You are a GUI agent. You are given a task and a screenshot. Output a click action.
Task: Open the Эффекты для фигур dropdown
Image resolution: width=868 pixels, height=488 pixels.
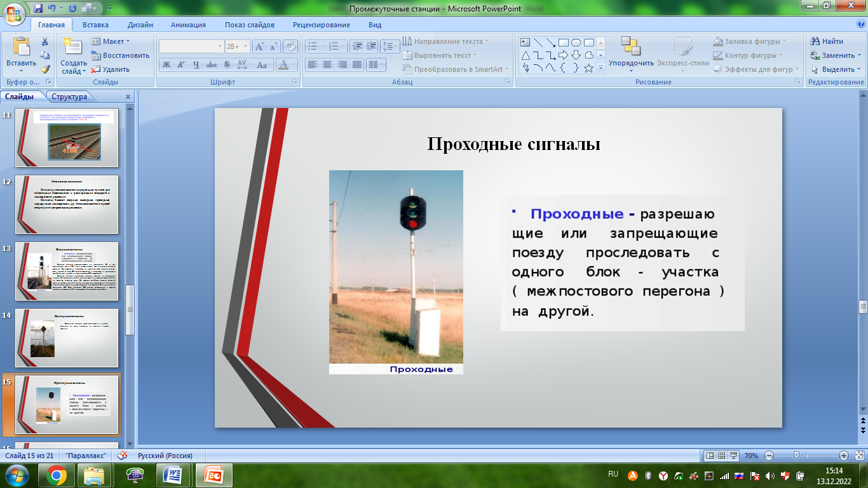(x=757, y=69)
